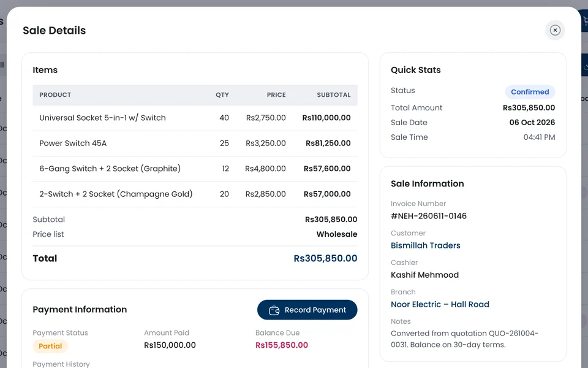The width and height of the screenshot is (588, 368).
Task: Click the Wholesale price list value
Action: 337,234
